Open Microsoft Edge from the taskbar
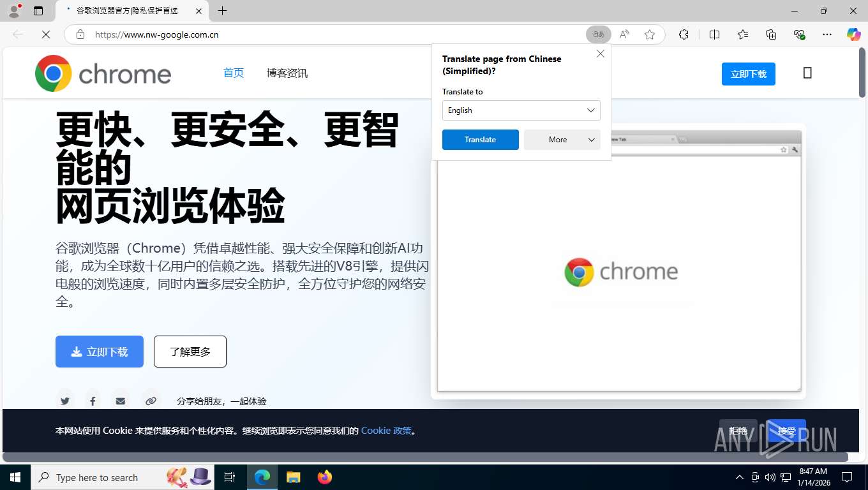868x490 pixels. point(262,477)
